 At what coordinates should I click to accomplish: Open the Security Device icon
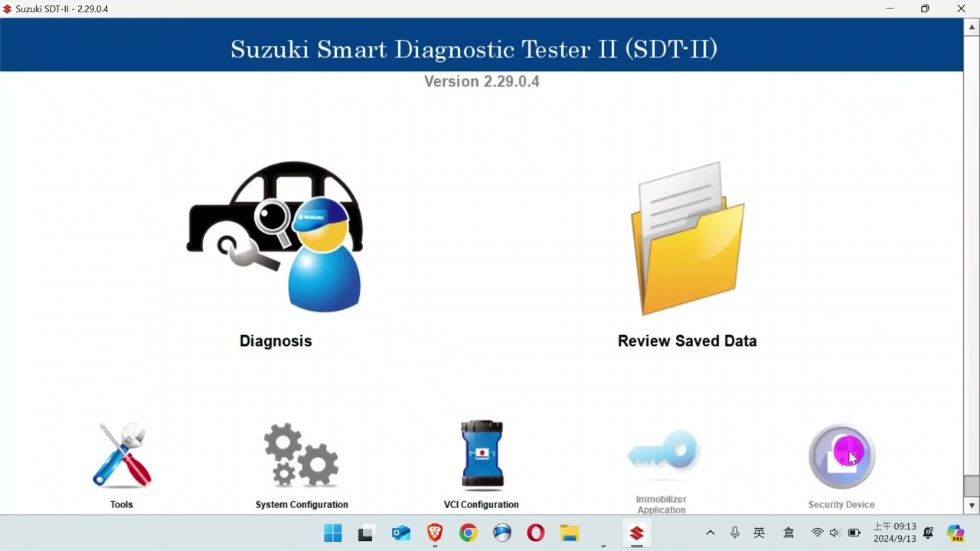(841, 457)
